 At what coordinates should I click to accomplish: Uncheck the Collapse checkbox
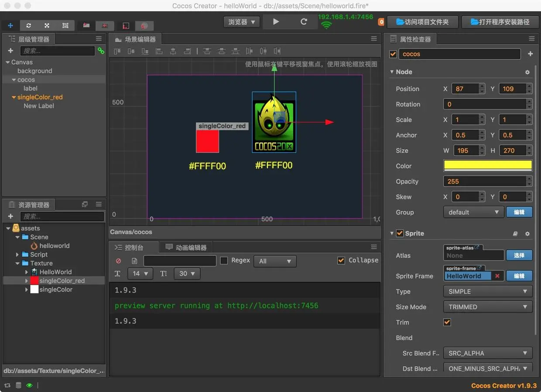click(341, 261)
